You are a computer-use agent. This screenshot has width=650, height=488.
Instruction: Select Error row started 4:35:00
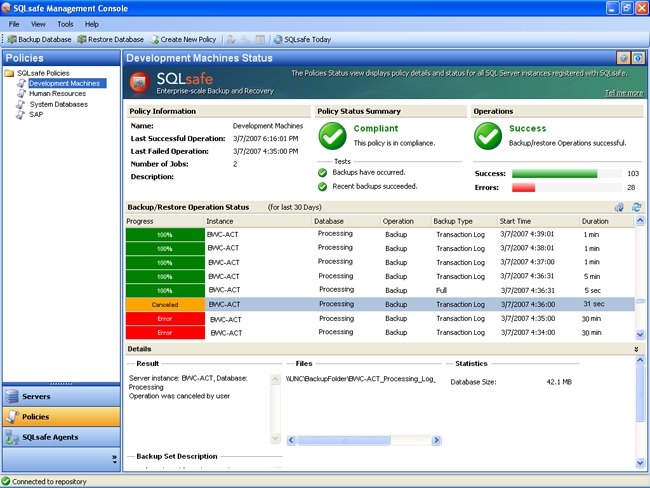point(380,318)
